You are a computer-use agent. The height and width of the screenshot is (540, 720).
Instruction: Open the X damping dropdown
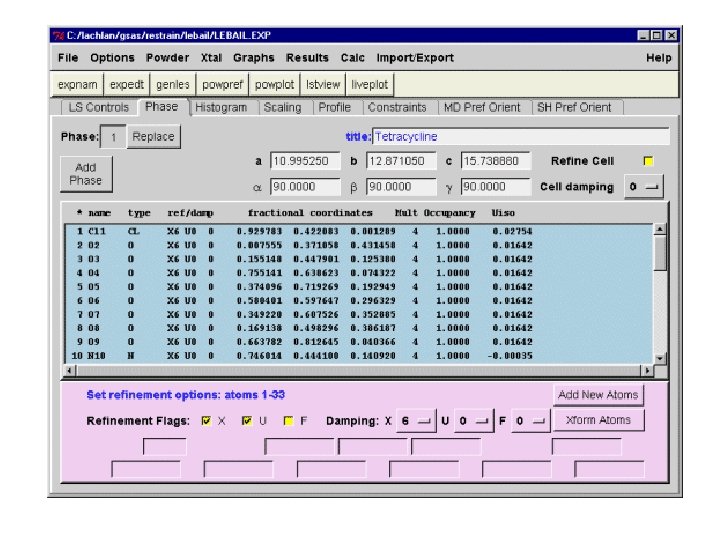[x=416, y=421]
